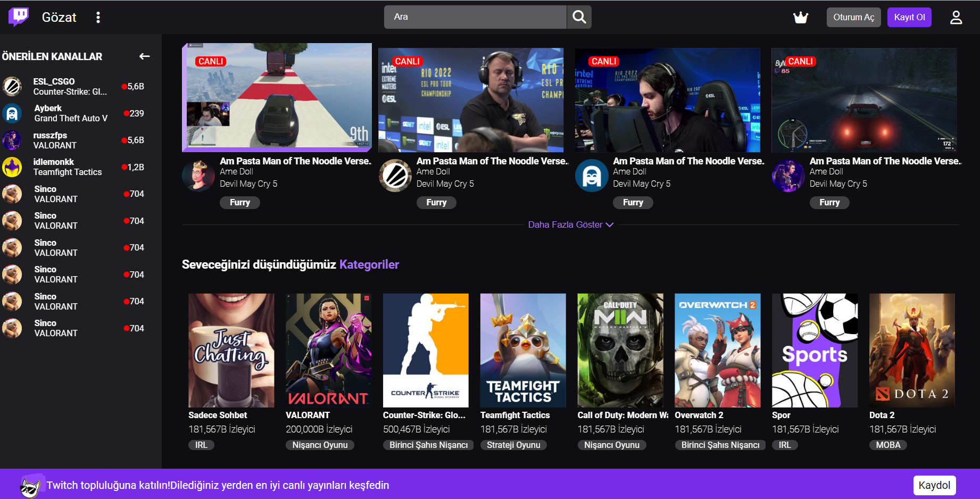980x499 pixels.
Task: Select the Dota 2 category cover
Action: point(912,350)
